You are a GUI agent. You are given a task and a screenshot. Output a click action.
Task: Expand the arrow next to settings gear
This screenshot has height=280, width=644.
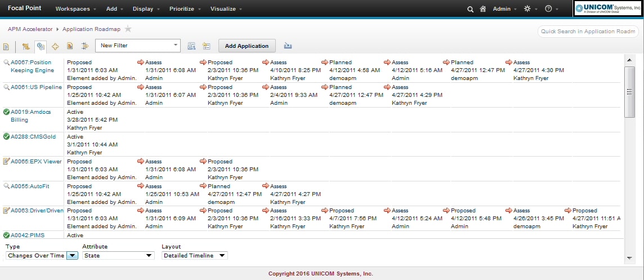536,9
